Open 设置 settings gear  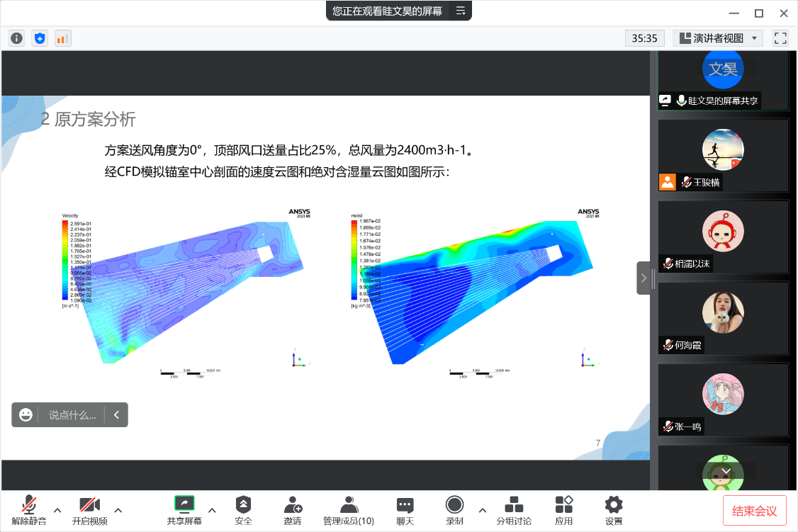[x=614, y=510]
